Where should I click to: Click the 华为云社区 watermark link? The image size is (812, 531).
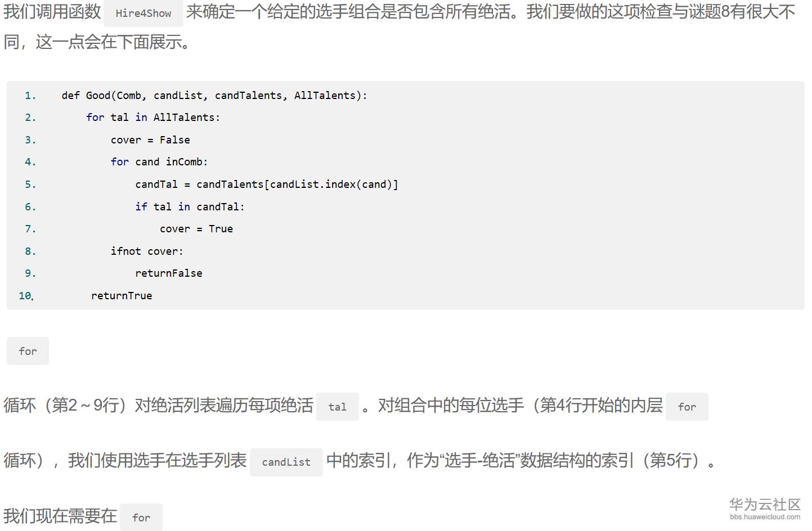tap(765, 508)
